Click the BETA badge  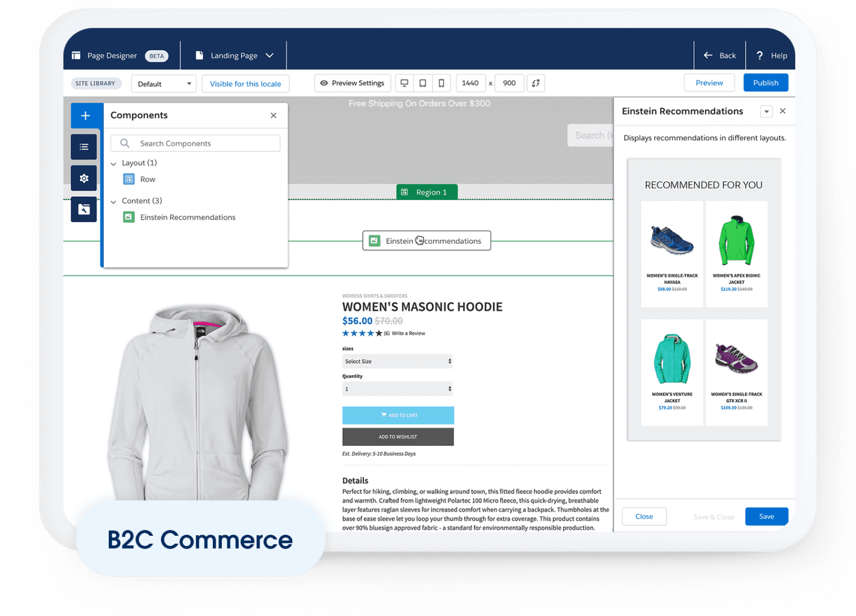pos(157,56)
